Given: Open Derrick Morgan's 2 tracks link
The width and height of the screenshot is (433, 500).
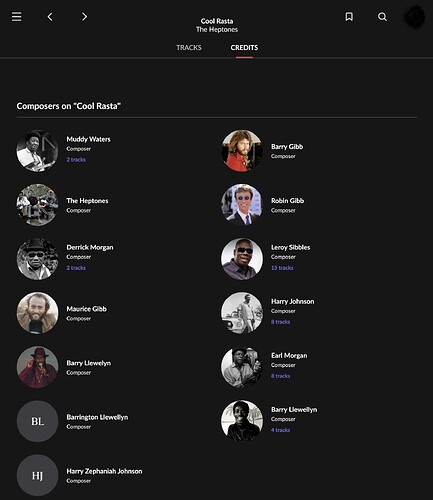Looking at the screenshot, I should point(76,268).
